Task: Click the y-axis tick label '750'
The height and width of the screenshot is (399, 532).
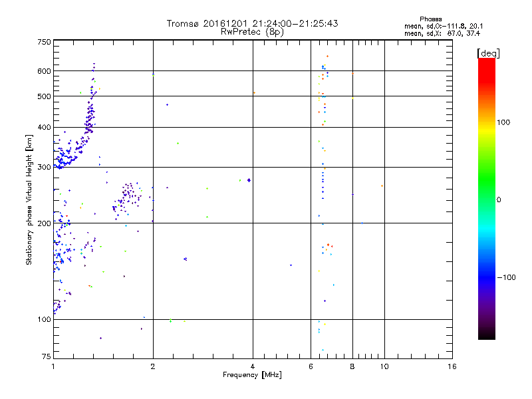Action: point(44,42)
